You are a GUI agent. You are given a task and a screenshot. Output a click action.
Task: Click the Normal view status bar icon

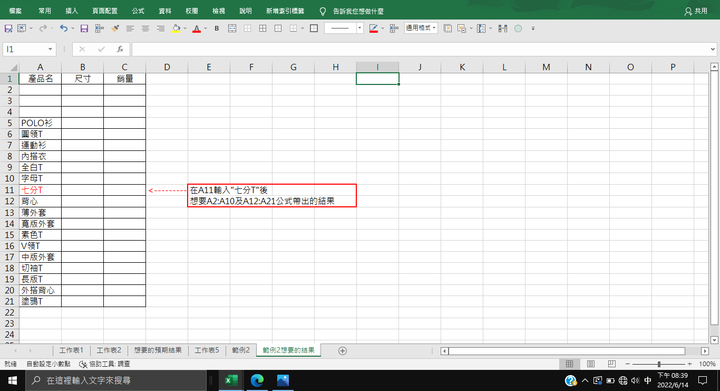pyautogui.click(x=569, y=364)
